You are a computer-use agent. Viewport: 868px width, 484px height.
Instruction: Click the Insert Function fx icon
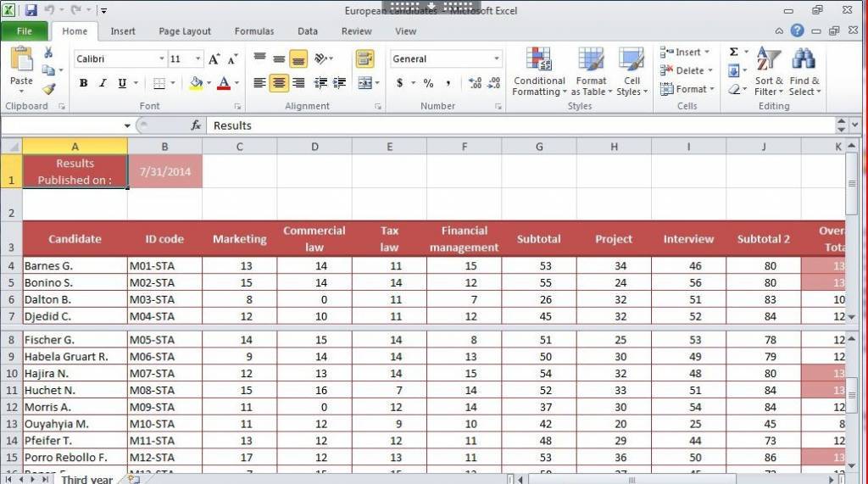(196, 125)
